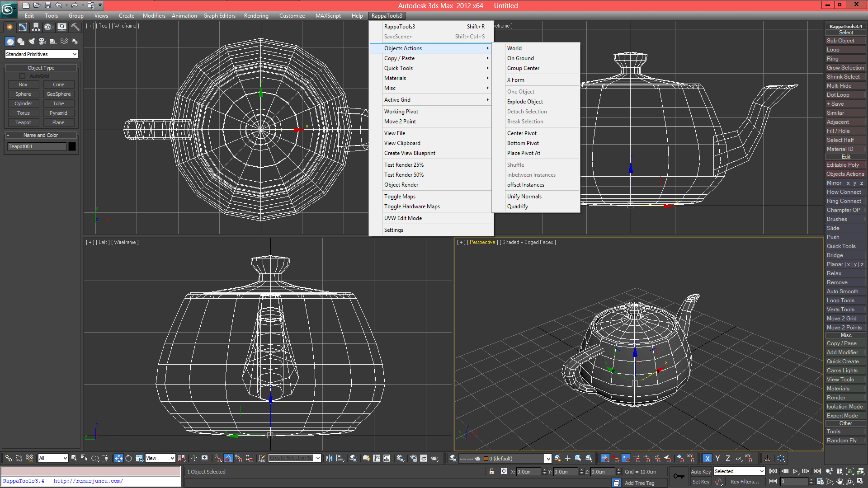Select the Auto Smooth tool
868x488 pixels.
[845, 291]
